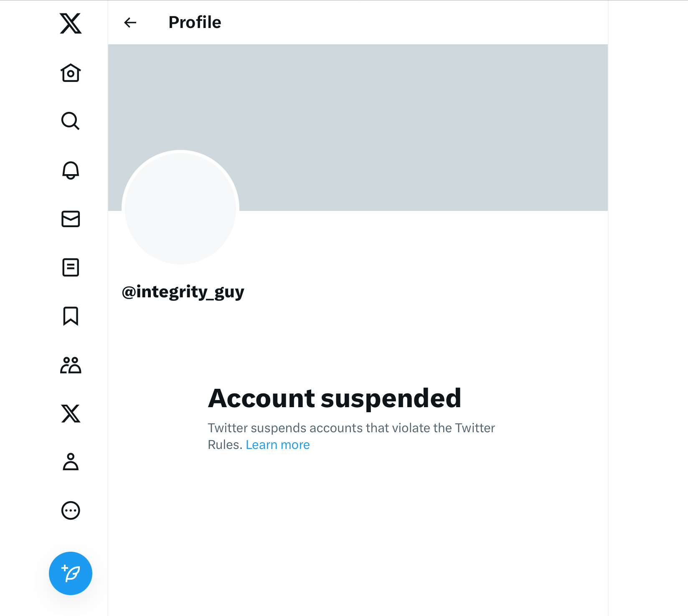
Task: Go to your own profile icon
Action: click(x=71, y=462)
